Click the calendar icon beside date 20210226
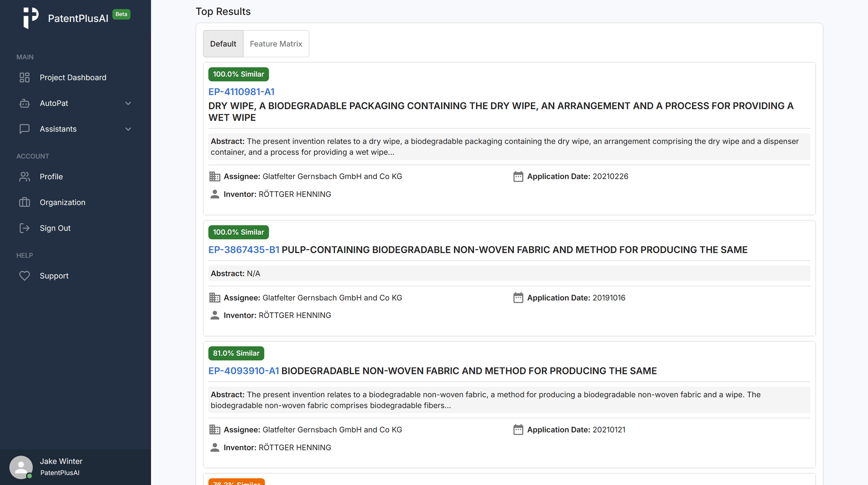Image resolution: width=868 pixels, height=485 pixels. point(518,177)
